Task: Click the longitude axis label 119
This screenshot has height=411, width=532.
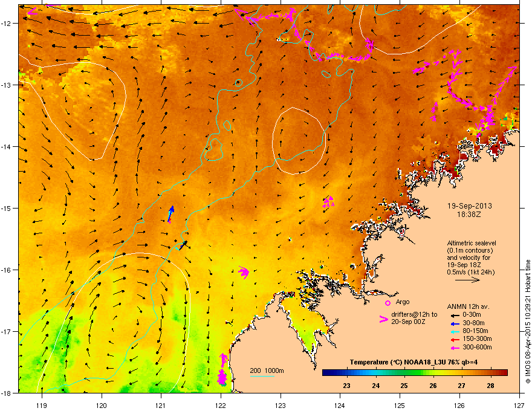Action: [42, 405]
